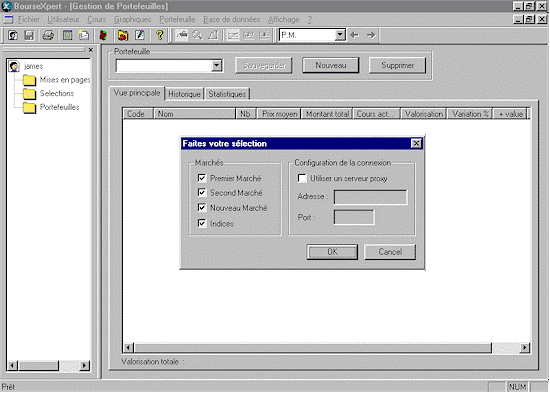Select the james user avatar icon
Image resolution: width=550 pixels, height=393 pixels.
pos(14,66)
